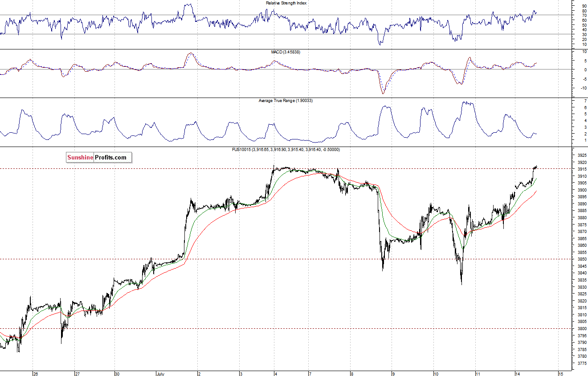Click the 14 date label on the time axis
588x376 pixels.
(518, 373)
